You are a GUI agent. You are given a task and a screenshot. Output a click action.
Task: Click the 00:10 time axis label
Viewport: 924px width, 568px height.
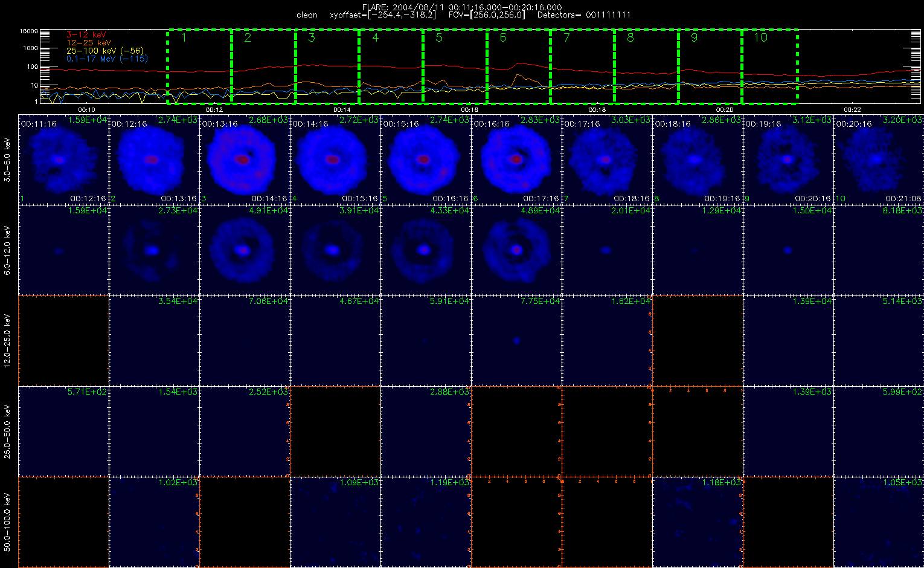coord(87,109)
